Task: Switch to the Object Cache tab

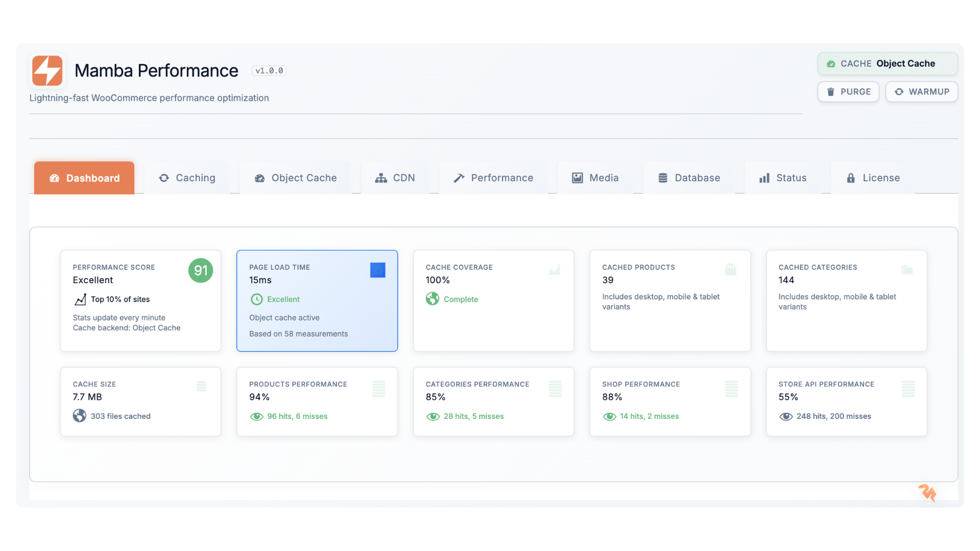Action: click(296, 178)
